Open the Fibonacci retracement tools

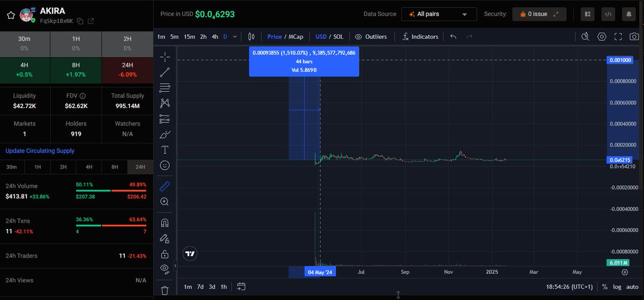point(165,87)
